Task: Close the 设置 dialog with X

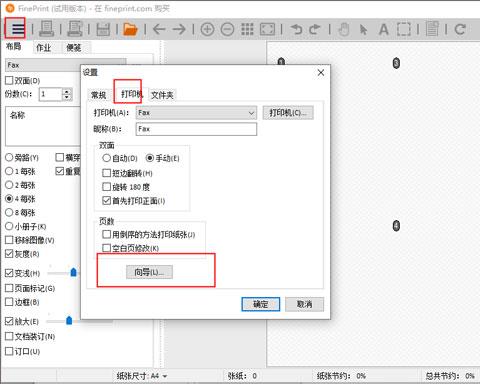Action: tap(321, 73)
